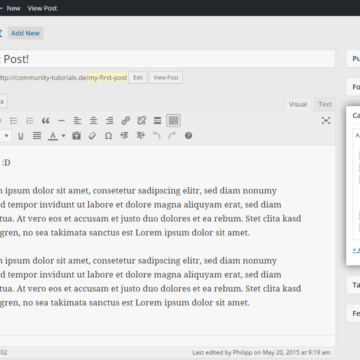Align text center

tap(93, 121)
